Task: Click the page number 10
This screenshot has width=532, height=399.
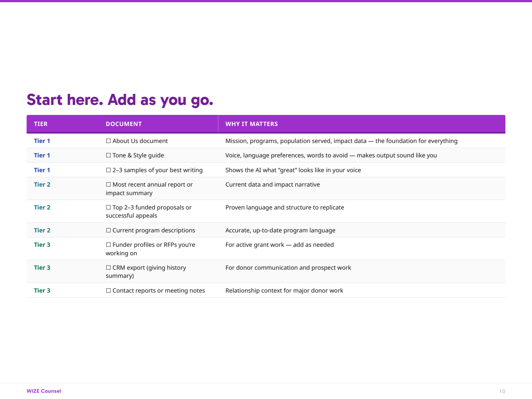Action: (x=502, y=391)
